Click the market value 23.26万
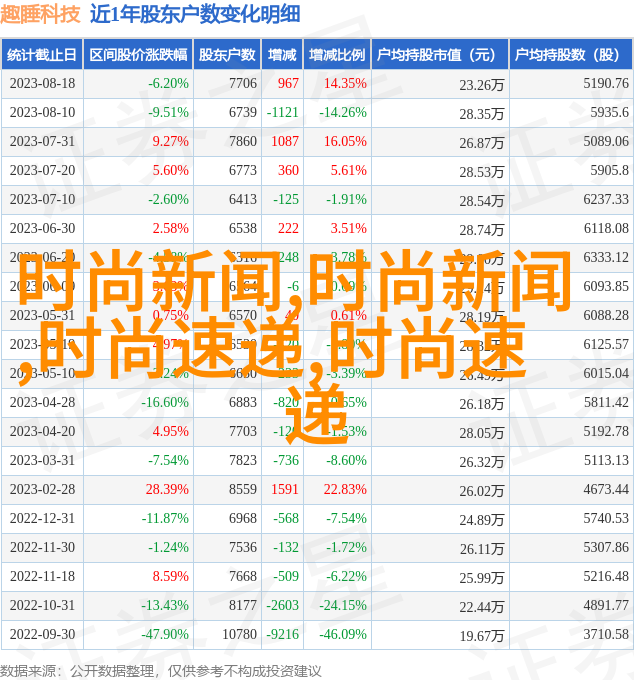 (482, 85)
